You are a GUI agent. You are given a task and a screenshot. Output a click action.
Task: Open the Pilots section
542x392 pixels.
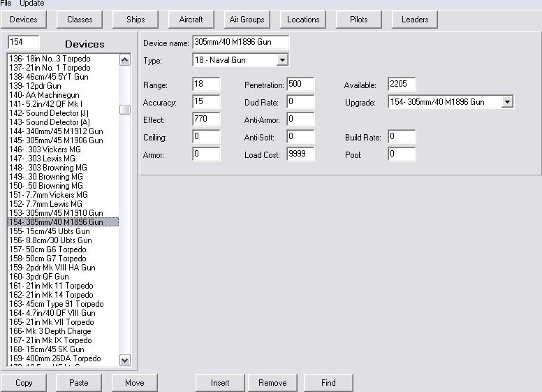click(359, 20)
